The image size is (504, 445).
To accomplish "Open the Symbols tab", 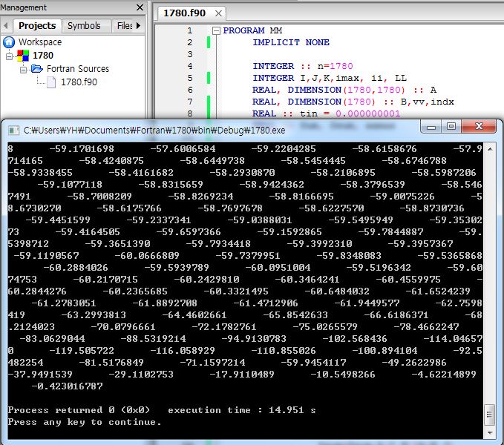I will (84, 26).
